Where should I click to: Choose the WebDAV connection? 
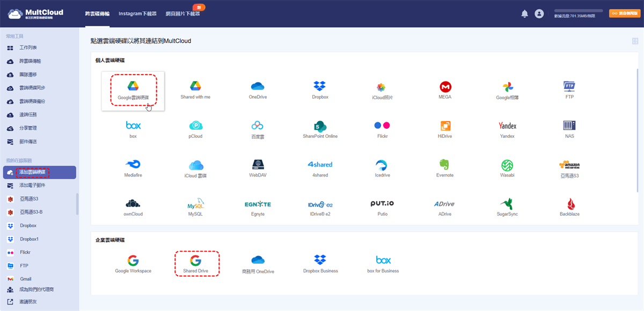point(258,168)
